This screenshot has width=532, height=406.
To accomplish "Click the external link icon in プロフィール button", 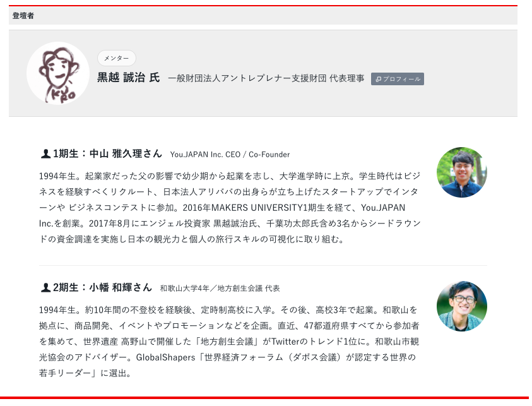I will [x=379, y=79].
